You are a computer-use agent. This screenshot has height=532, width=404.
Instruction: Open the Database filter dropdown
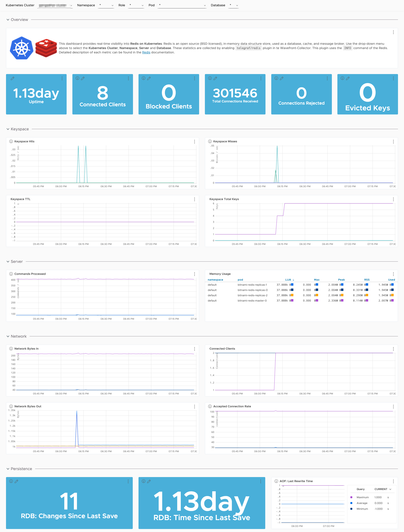[233, 5]
